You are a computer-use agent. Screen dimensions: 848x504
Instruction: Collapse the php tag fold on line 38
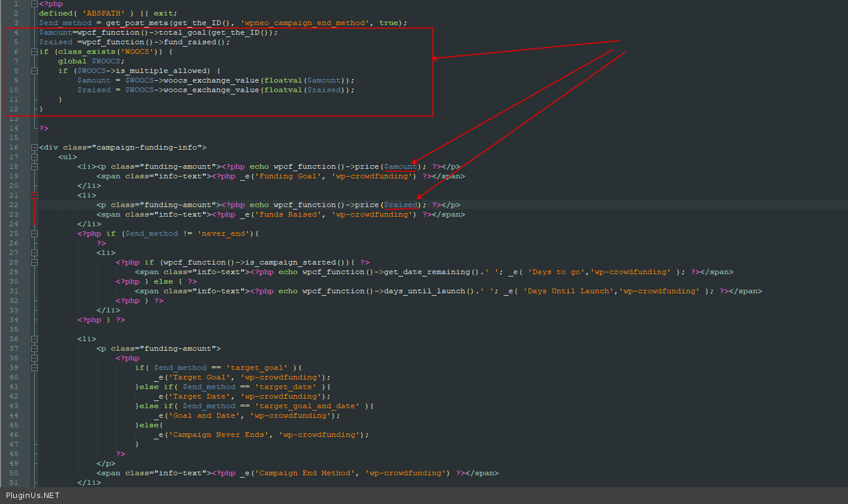click(x=34, y=358)
